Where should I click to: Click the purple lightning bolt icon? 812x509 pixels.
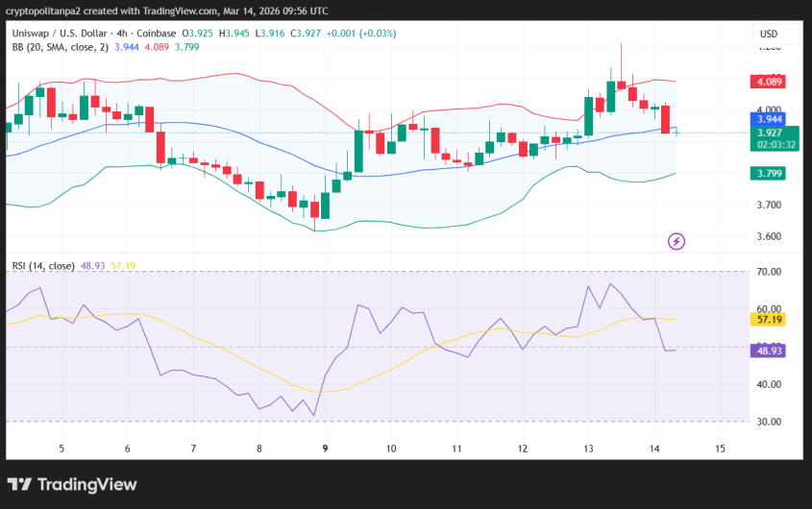677,241
